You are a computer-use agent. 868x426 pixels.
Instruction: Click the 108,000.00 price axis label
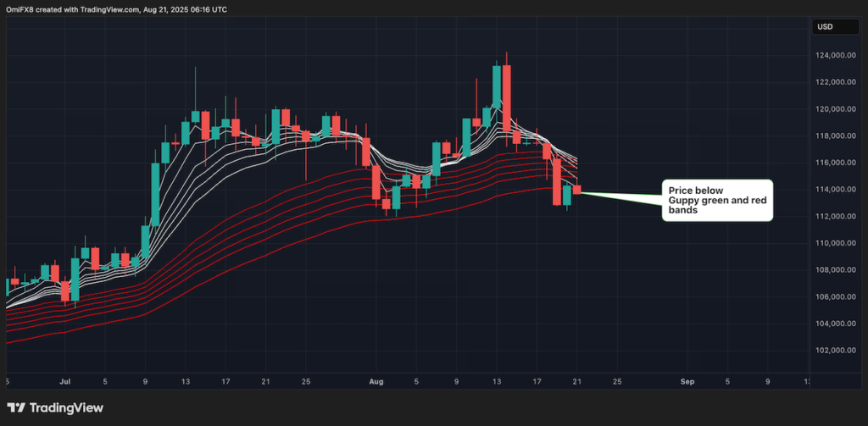pyautogui.click(x=832, y=270)
